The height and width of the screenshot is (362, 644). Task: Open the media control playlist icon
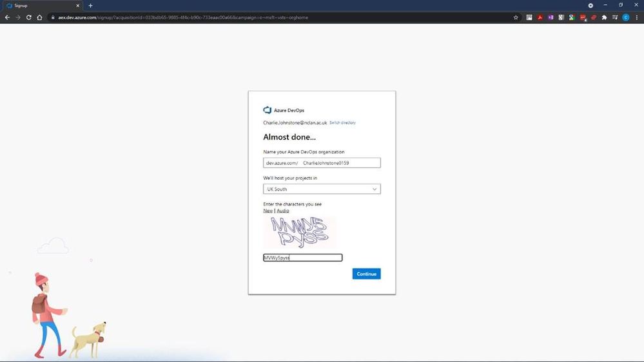(615, 17)
